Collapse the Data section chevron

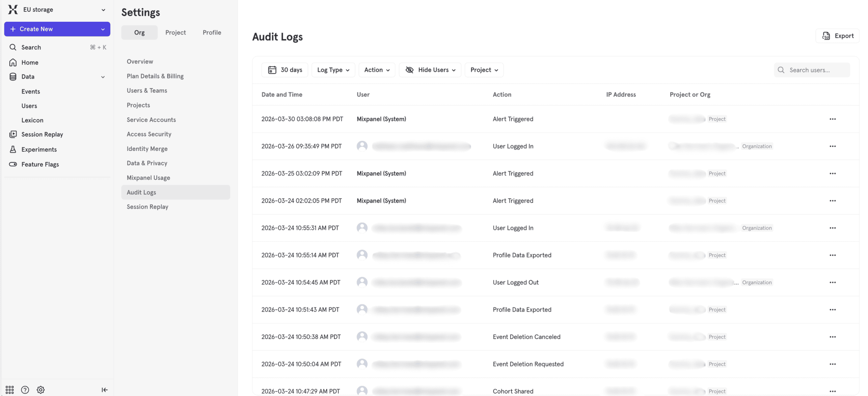point(103,77)
